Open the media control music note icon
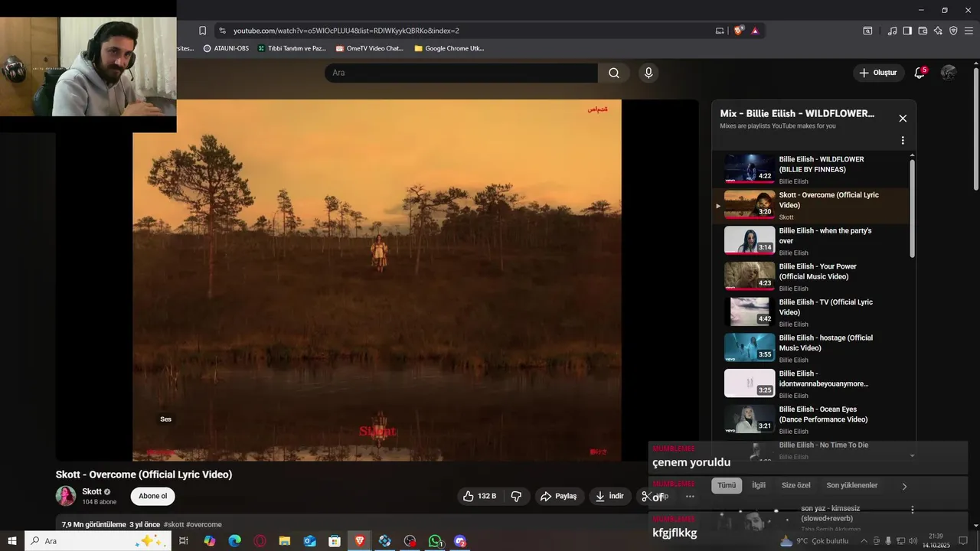 (892, 31)
